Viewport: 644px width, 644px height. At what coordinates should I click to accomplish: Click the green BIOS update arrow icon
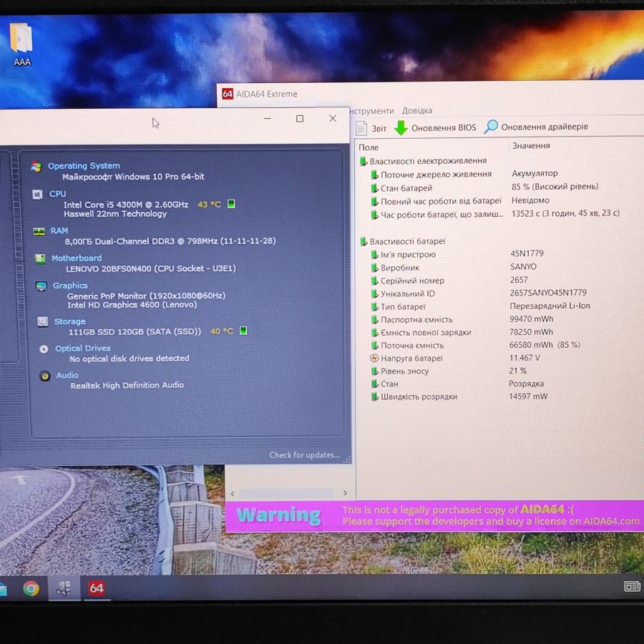click(401, 128)
